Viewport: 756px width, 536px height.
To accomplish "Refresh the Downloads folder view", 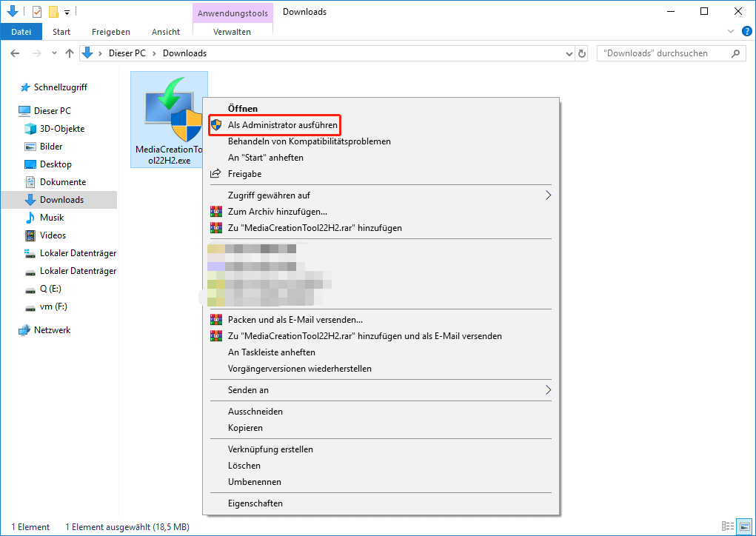I will click(582, 53).
